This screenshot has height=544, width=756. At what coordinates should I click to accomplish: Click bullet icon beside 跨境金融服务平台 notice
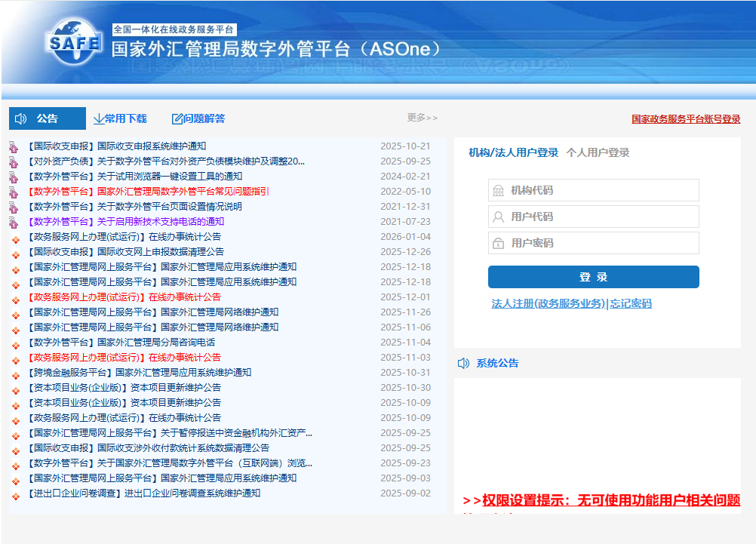tap(16, 376)
